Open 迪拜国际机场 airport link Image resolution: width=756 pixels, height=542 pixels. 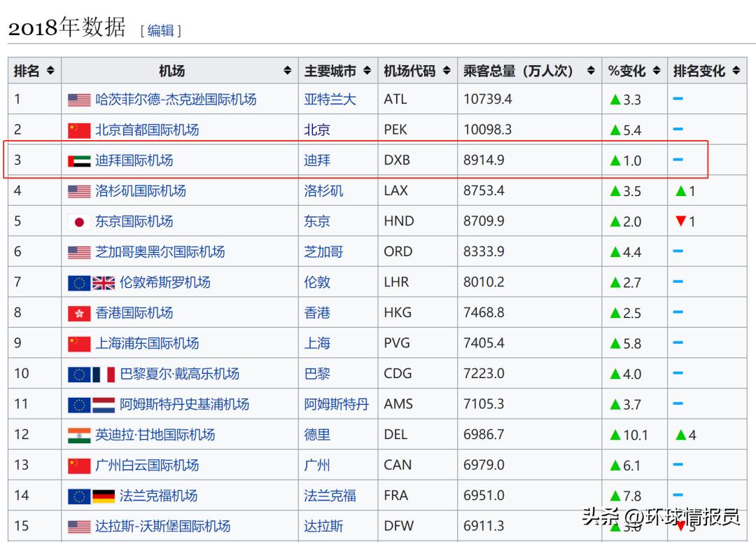[x=134, y=160]
